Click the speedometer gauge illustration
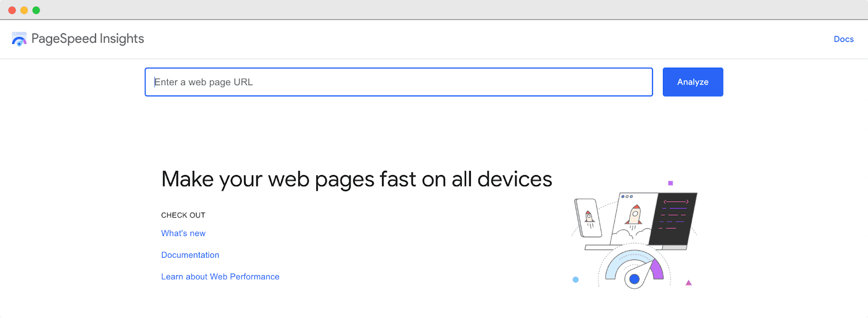This screenshot has height=318, width=868. [x=634, y=269]
